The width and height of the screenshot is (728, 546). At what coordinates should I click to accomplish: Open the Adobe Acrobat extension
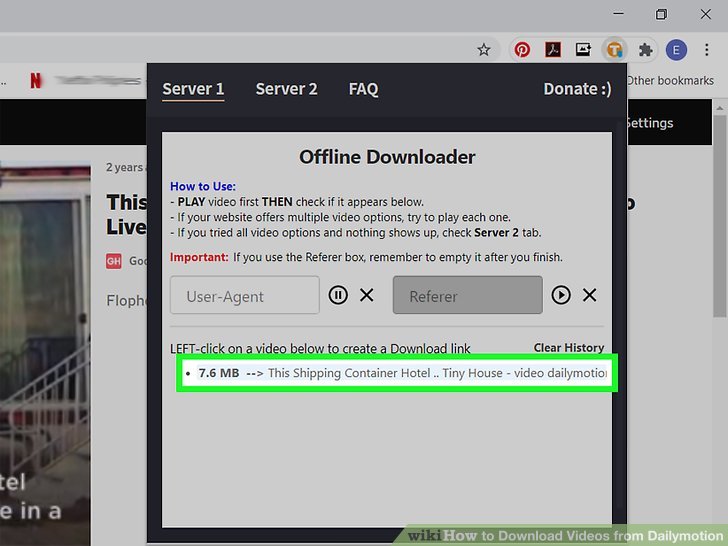point(552,50)
